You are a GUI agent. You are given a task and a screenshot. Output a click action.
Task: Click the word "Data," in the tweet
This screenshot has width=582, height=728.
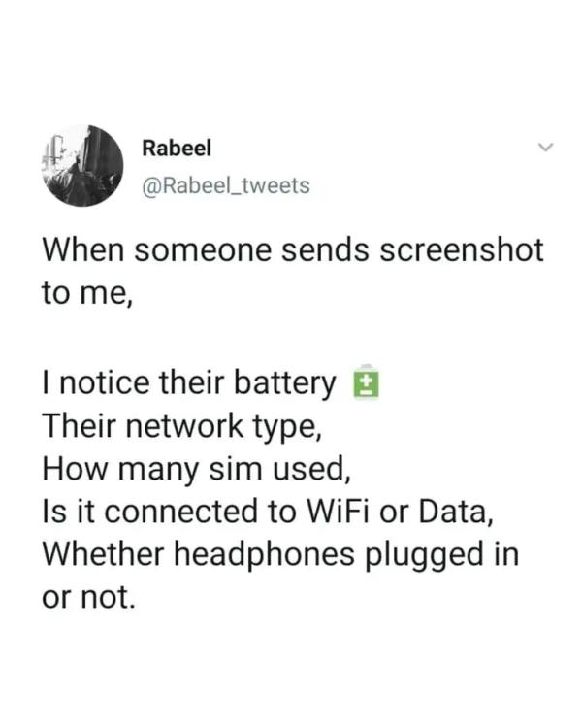(x=450, y=513)
